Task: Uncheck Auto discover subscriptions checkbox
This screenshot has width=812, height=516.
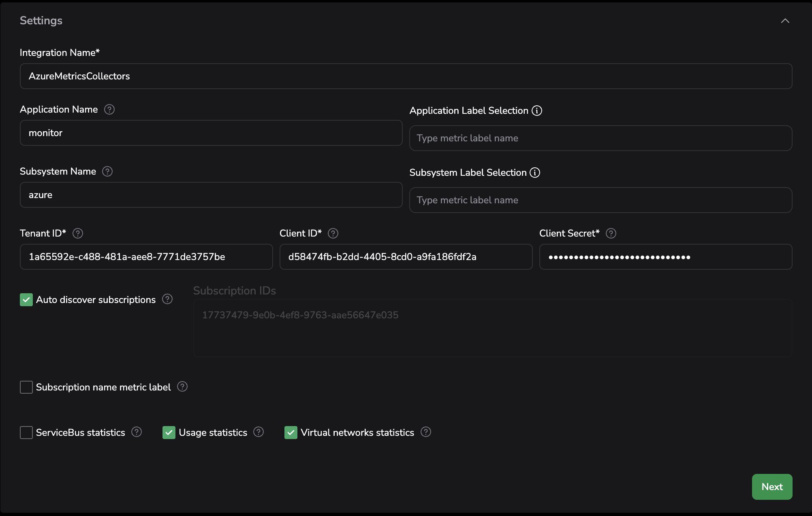Action: 26,300
